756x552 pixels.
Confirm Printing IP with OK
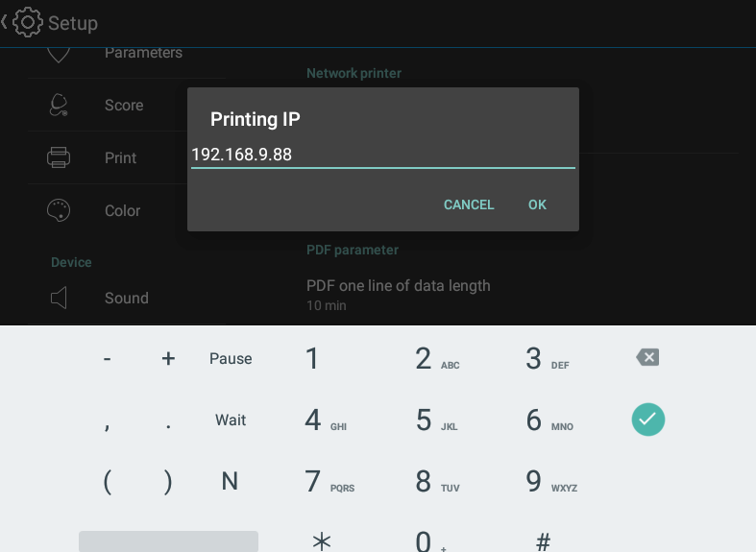click(537, 204)
